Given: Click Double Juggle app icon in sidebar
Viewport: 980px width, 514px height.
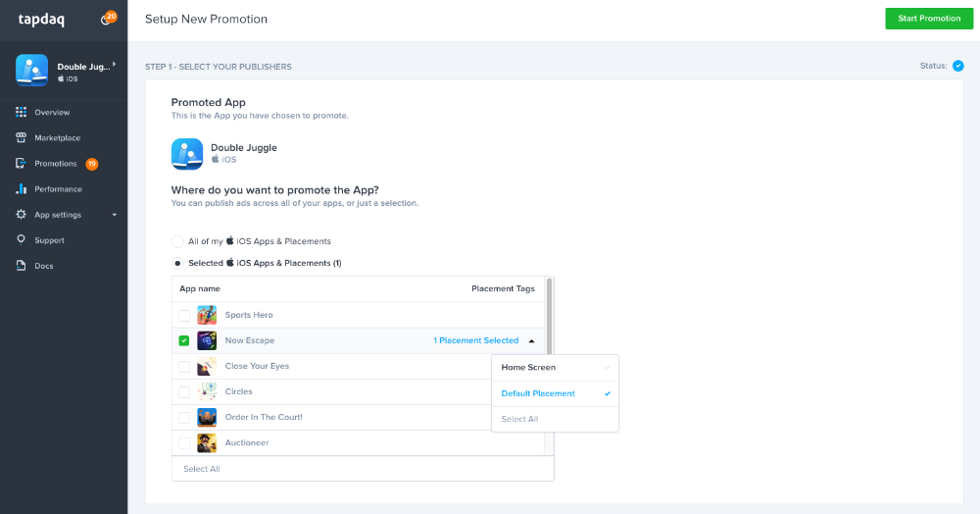Looking at the screenshot, I should (x=32, y=70).
